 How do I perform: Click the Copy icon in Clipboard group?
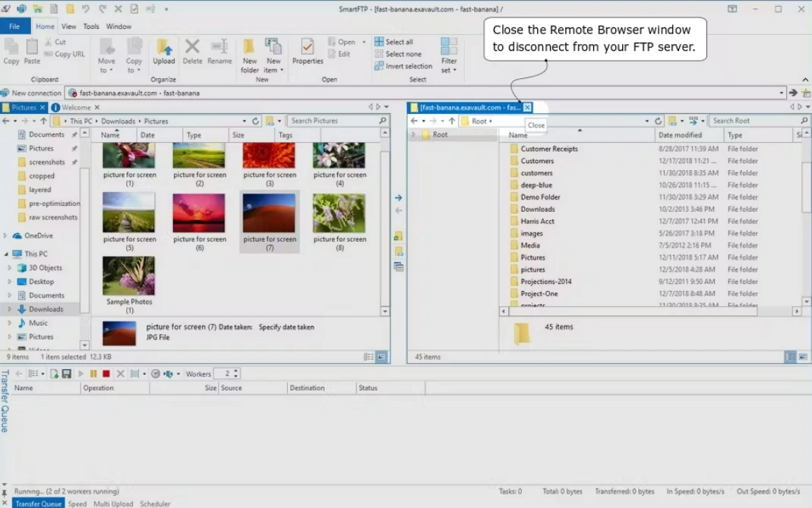click(x=11, y=47)
